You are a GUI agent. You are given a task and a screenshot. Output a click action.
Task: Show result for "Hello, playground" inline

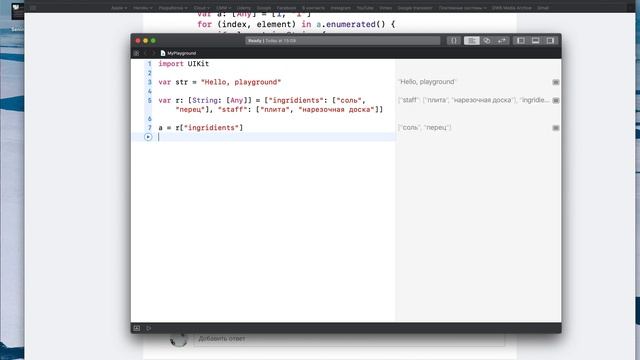tap(556, 82)
